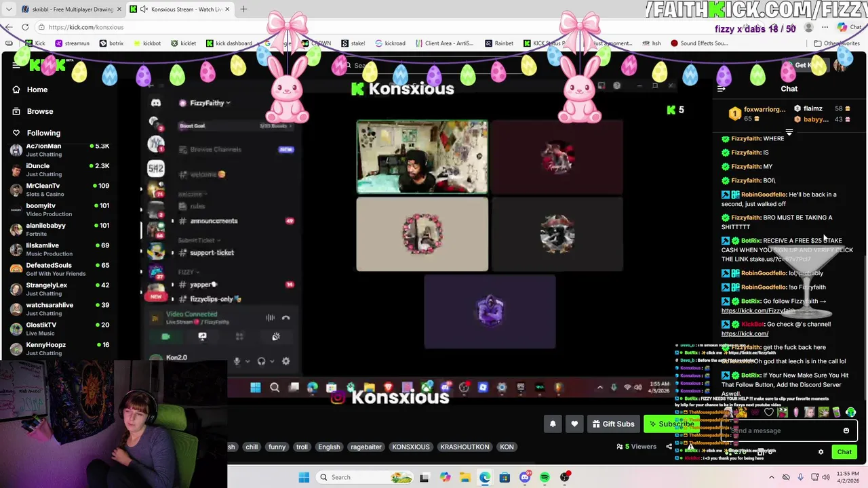Open the kick dashboard bookmark

(229, 43)
